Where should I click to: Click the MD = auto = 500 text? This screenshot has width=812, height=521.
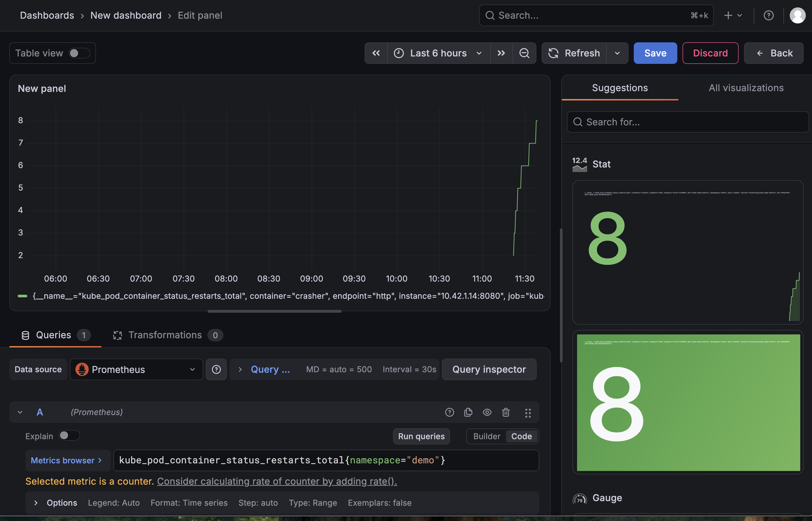(339, 369)
